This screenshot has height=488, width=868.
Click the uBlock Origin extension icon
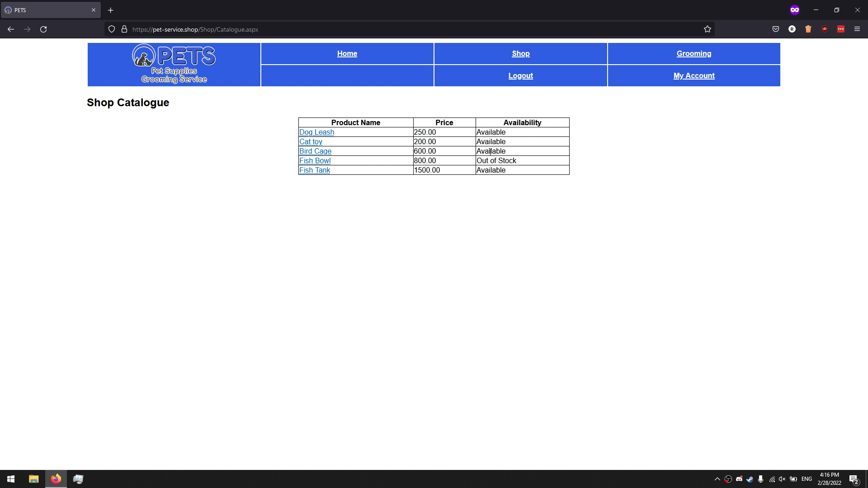[825, 29]
